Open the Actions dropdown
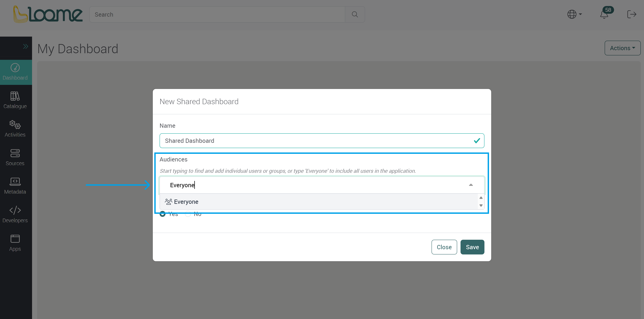The width and height of the screenshot is (644, 319). (x=622, y=48)
